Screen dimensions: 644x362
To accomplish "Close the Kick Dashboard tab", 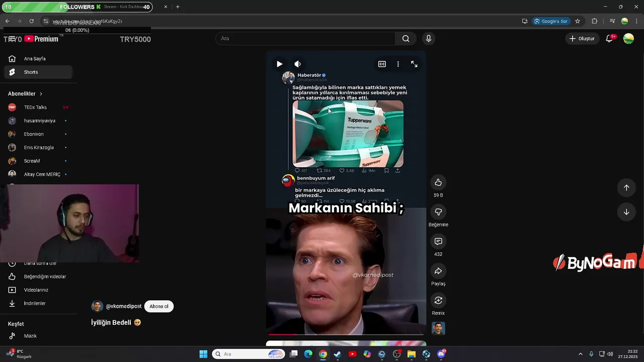I will 166,7.
